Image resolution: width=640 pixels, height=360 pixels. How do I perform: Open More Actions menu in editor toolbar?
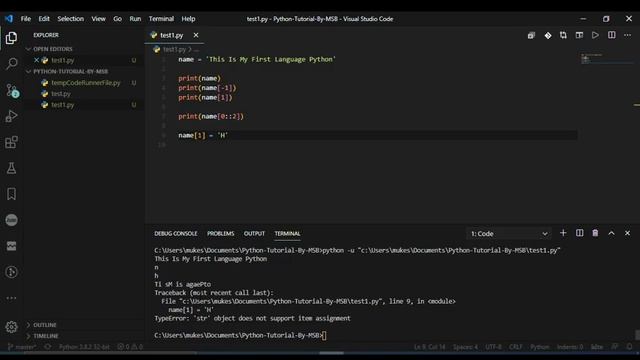point(627,36)
